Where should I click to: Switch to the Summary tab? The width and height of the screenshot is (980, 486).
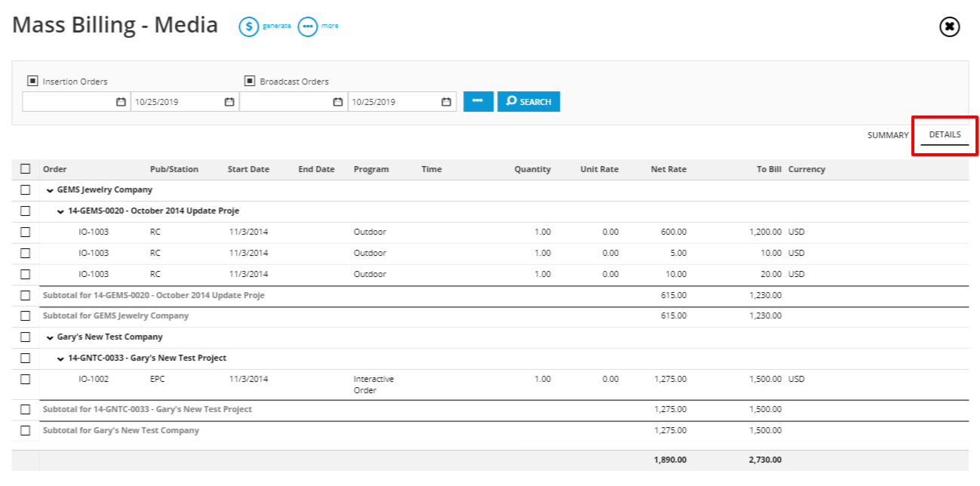(x=888, y=135)
